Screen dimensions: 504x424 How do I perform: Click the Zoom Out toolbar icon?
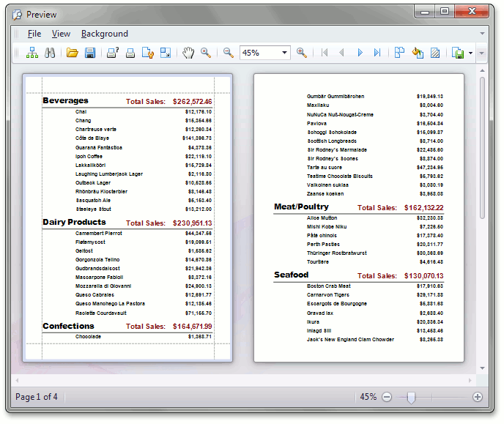[x=229, y=53]
